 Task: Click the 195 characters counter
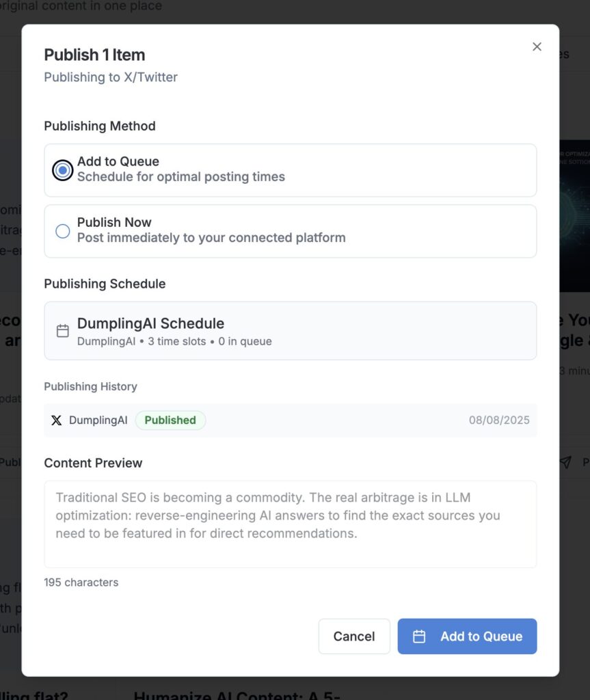81,582
